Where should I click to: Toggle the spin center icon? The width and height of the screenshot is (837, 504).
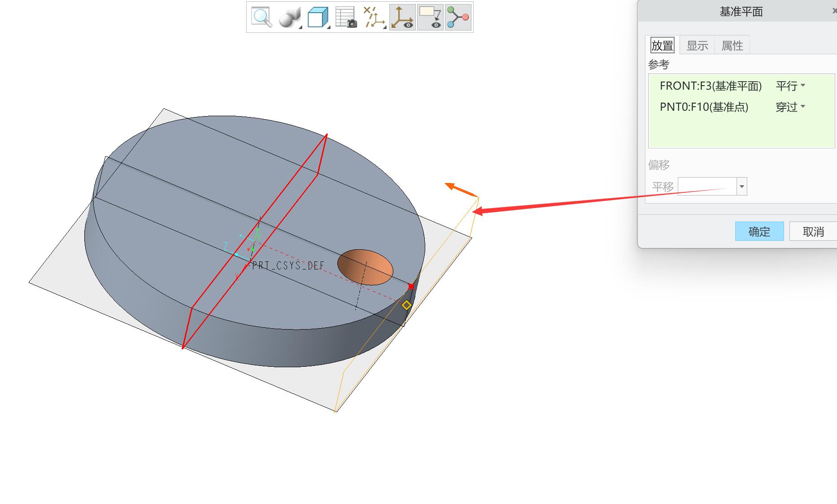[458, 17]
